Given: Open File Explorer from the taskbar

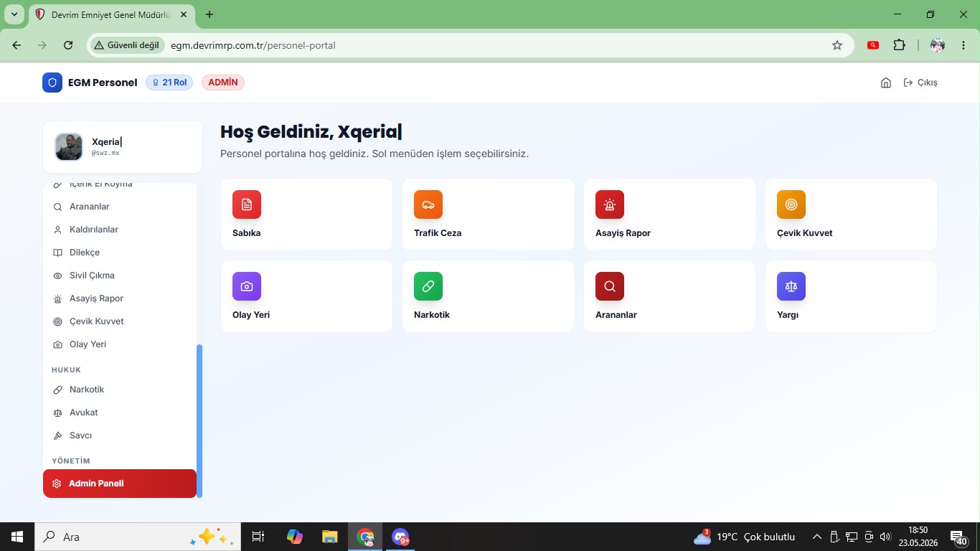Looking at the screenshot, I should click(330, 537).
